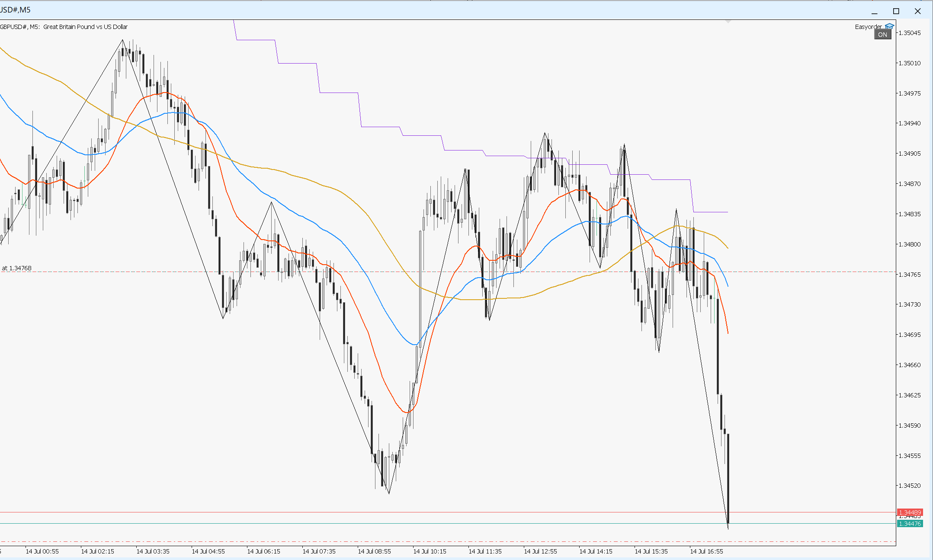Click the green 1.34476 bid price label
933x560 pixels.
click(910, 524)
